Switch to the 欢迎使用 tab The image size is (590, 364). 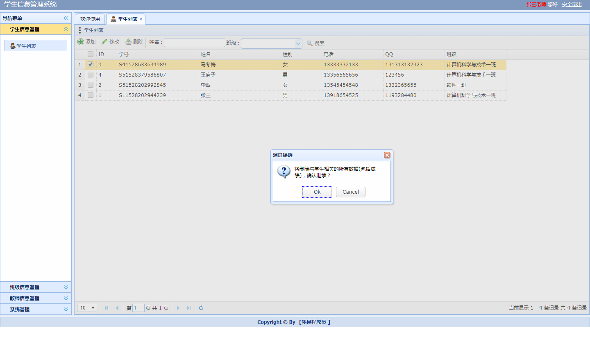[90, 19]
